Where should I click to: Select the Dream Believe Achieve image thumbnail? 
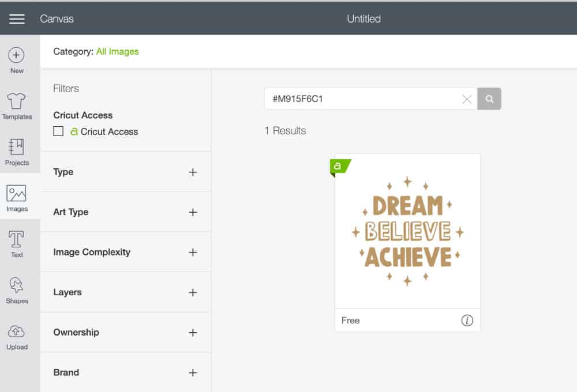tap(407, 231)
